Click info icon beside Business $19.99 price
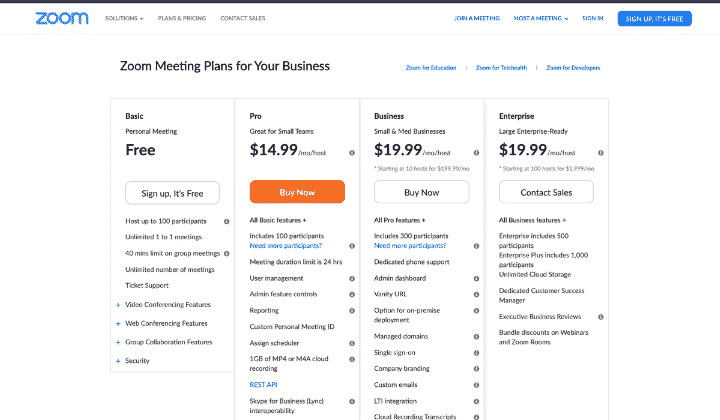Screen dimensions: 720x420 pos(476,153)
